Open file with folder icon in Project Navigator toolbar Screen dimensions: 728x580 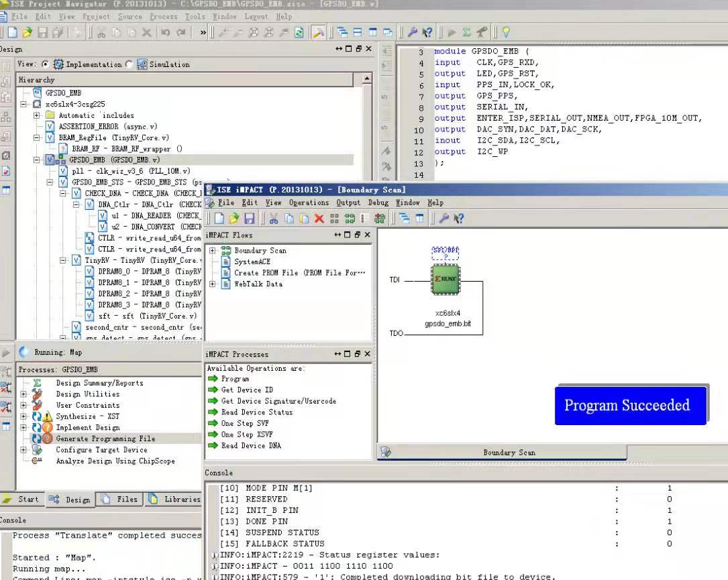point(27,32)
